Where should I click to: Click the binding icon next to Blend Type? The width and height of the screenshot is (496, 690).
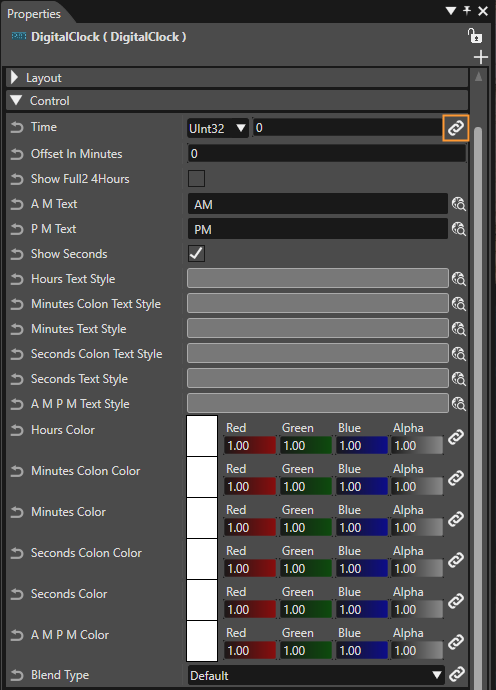tap(457, 674)
